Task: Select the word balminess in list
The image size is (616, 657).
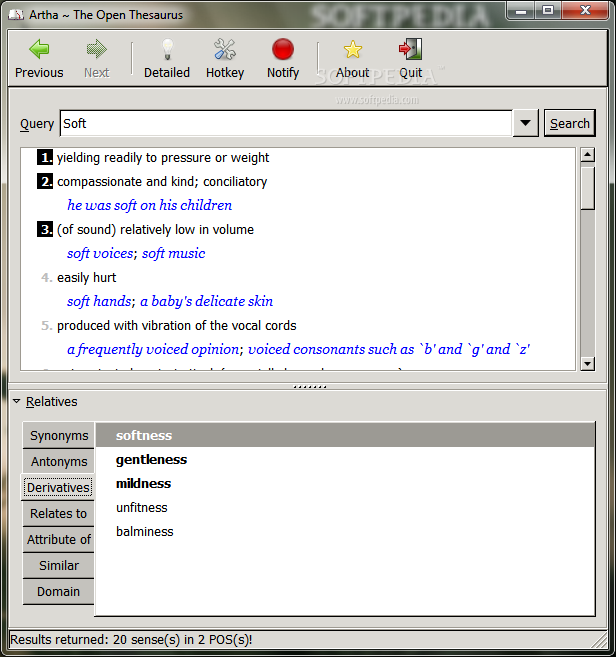Action: tap(145, 531)
